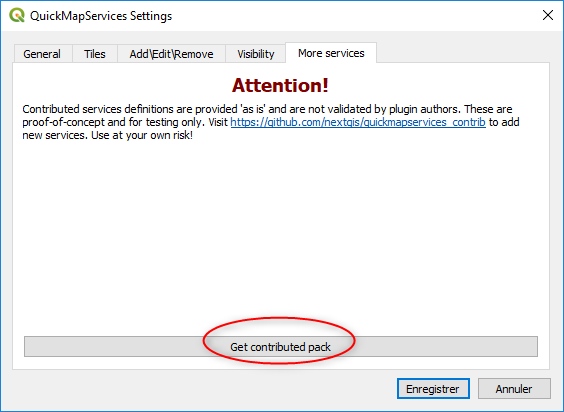This screenshot has width=564, height=412.
Task: Open the quickmapservices_contrib GitHub link
Action: point(358,122)
